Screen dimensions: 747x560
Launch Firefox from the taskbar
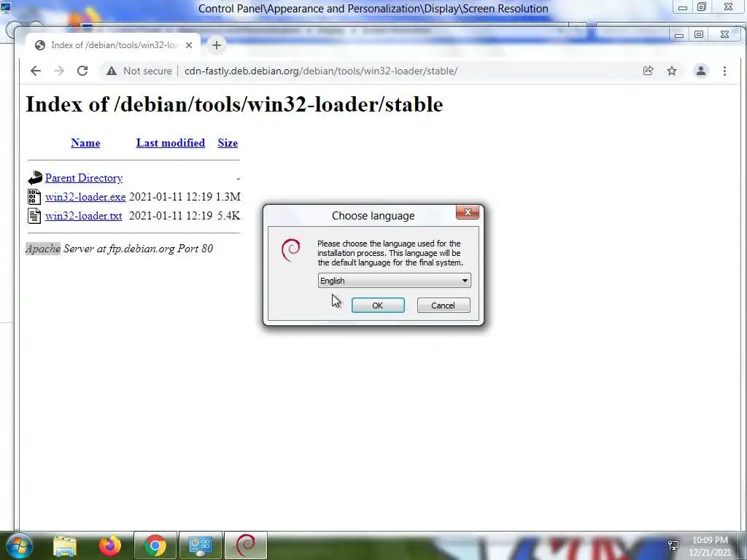point(110,545)
